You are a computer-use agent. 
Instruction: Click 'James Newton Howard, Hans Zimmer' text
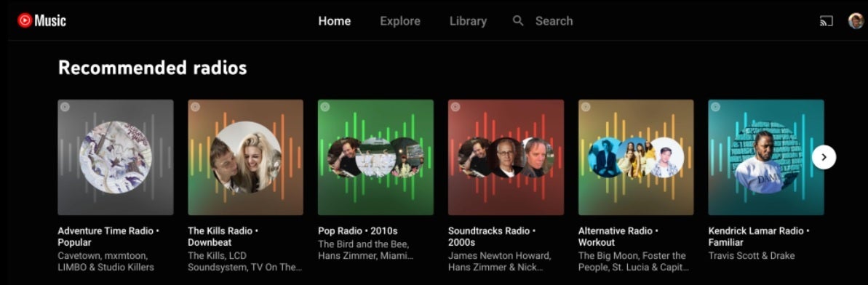pos(499,261)
